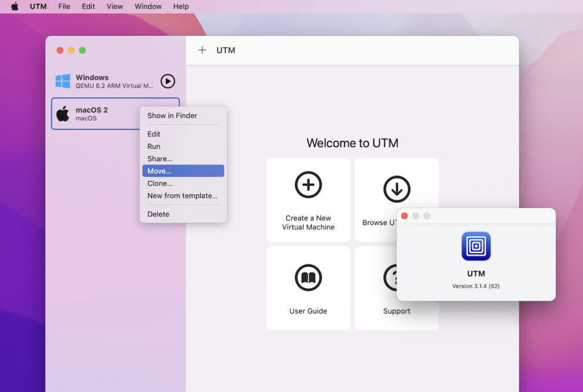The height and width of the screenshot is (392, 583).
Task: Click Share in the context menu
Action: coord(158,159)
